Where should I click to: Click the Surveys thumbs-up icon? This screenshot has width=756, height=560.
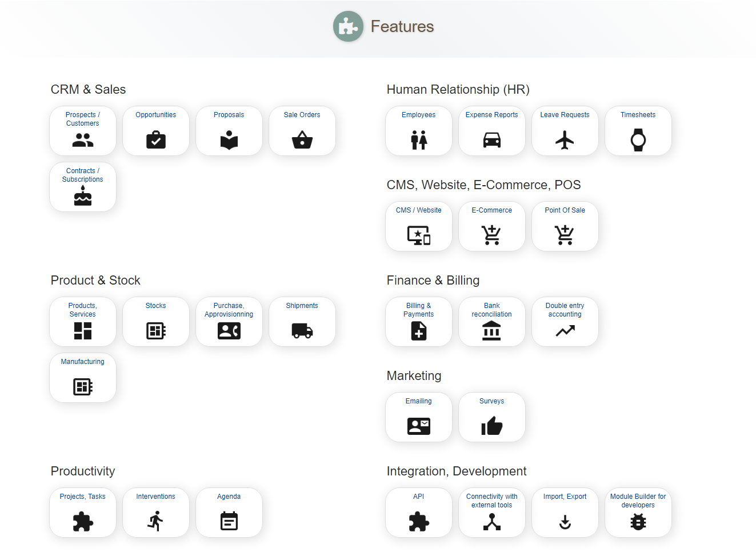point(491,426)
